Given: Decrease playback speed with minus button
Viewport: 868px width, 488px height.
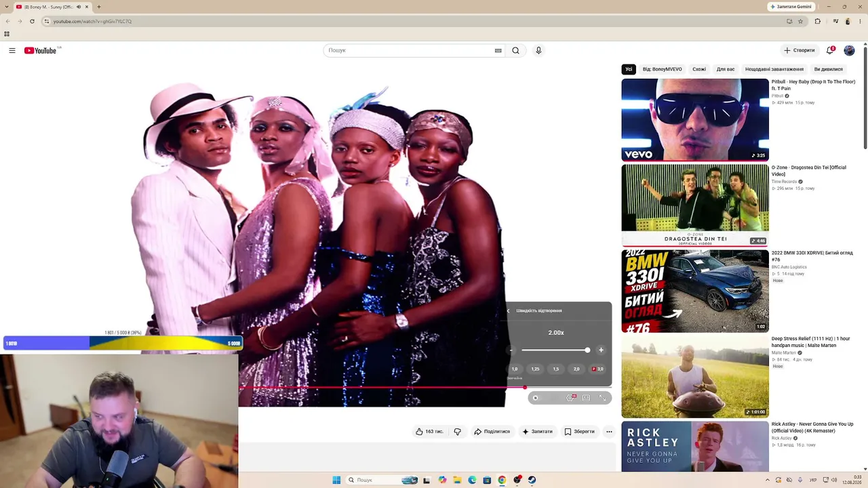Looking at the screenshot, I should pyautogui.click(x=511, y=350).
